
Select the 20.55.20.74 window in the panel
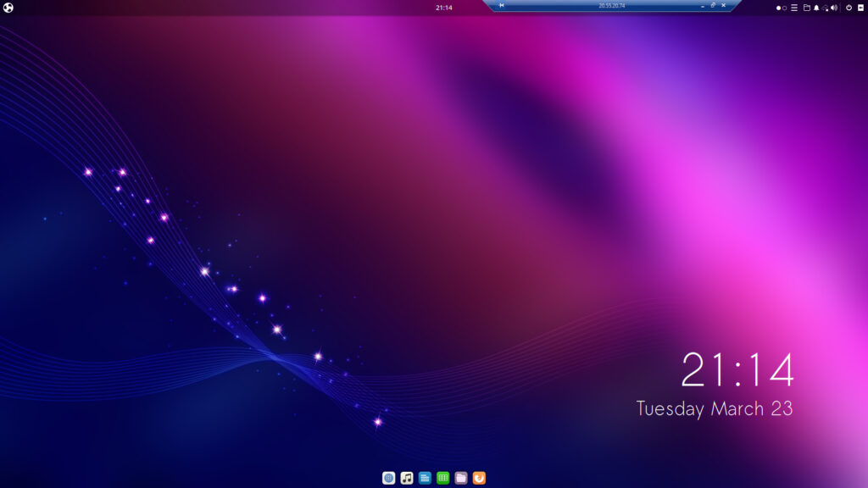[612, 5]
